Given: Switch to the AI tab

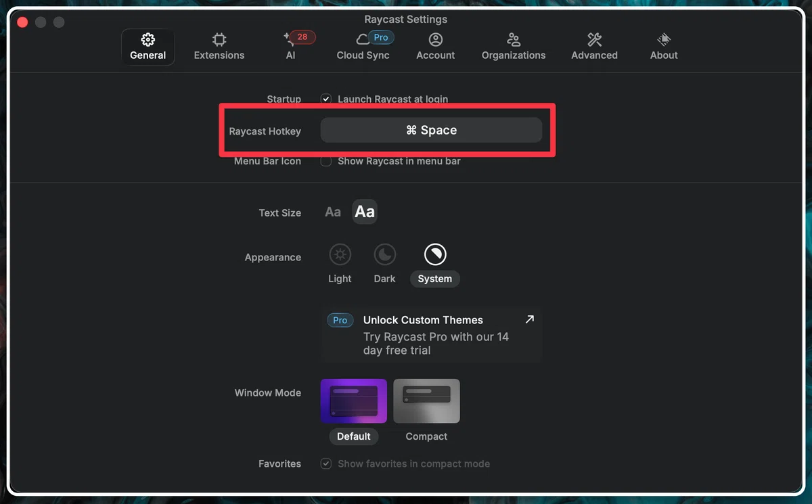Looking at the screenshot, I should tap(290, 47).
